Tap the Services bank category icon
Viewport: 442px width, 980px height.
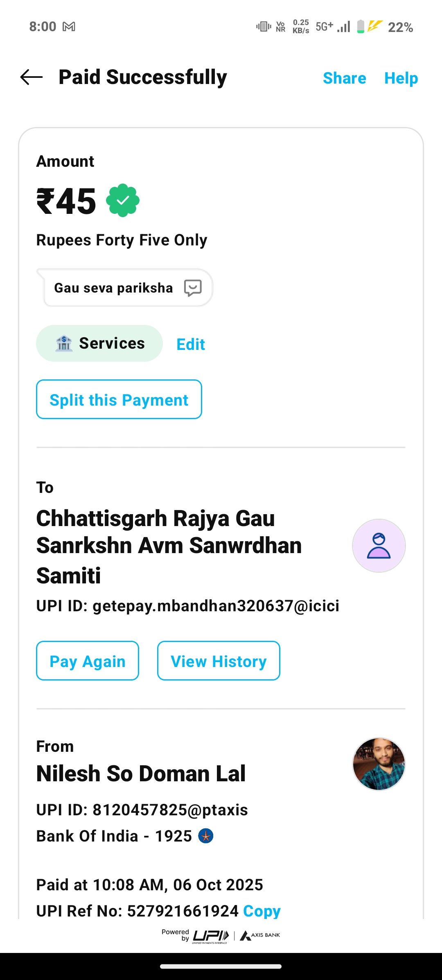click(64, 343)
